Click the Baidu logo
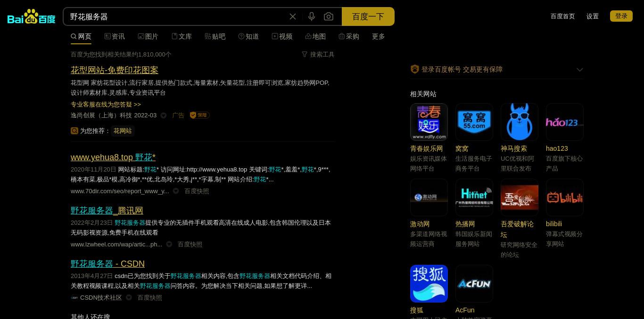 click(x=32, y=16)
